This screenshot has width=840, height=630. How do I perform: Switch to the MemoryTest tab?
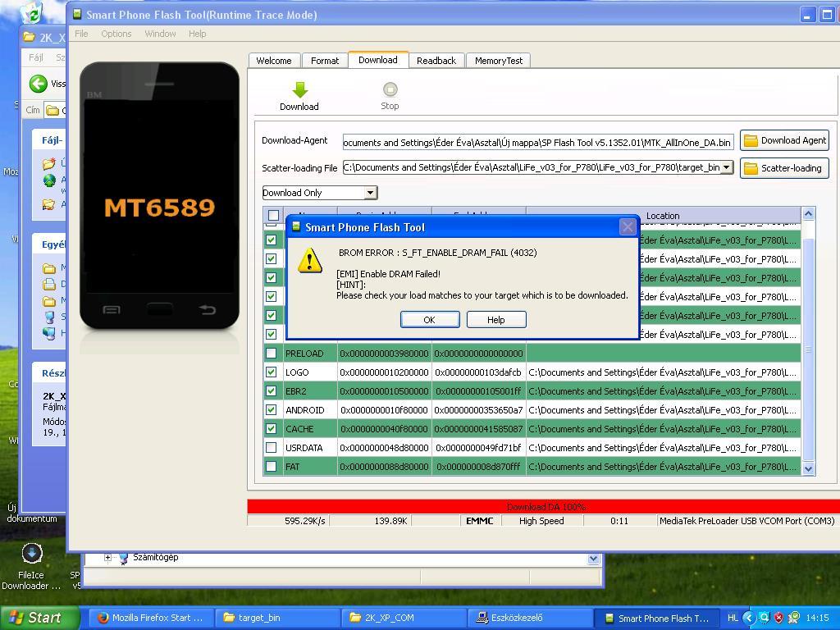[x=498, y=61]
